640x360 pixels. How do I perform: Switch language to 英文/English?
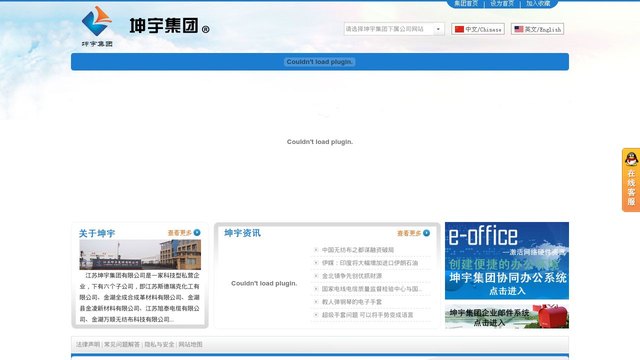click(x=538, y=29)
